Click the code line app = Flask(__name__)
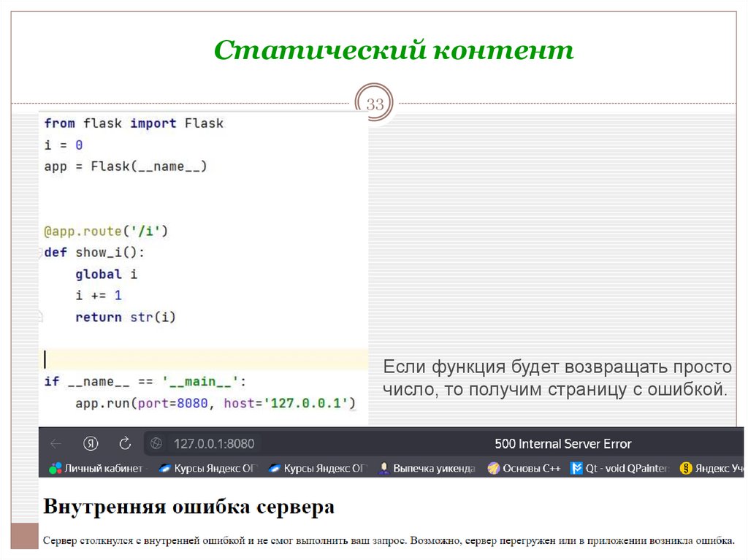The image size is (748, 560). pyautogui.click(x=126, y=166)
